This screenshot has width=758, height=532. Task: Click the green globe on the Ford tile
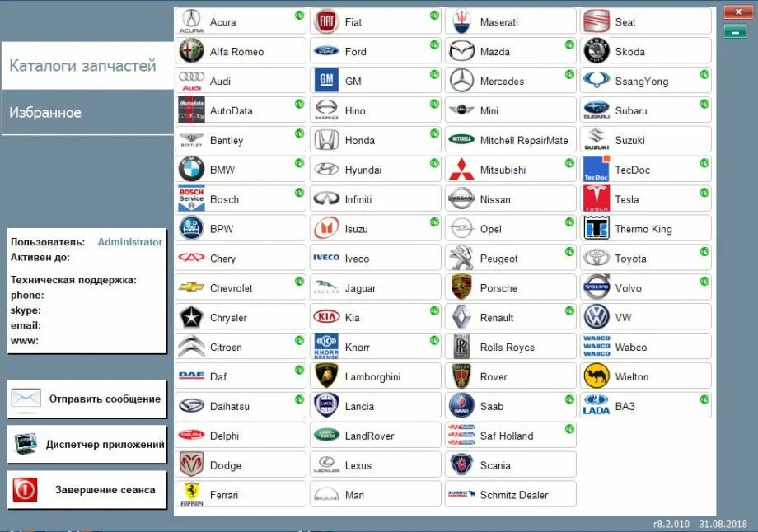(x=434, y=44)
